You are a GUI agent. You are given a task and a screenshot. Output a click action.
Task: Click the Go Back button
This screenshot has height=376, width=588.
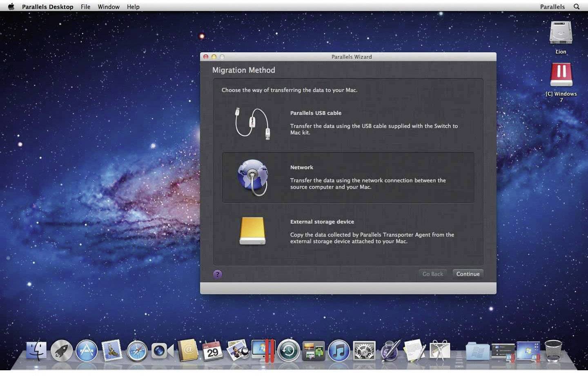(x=432, y=274)
